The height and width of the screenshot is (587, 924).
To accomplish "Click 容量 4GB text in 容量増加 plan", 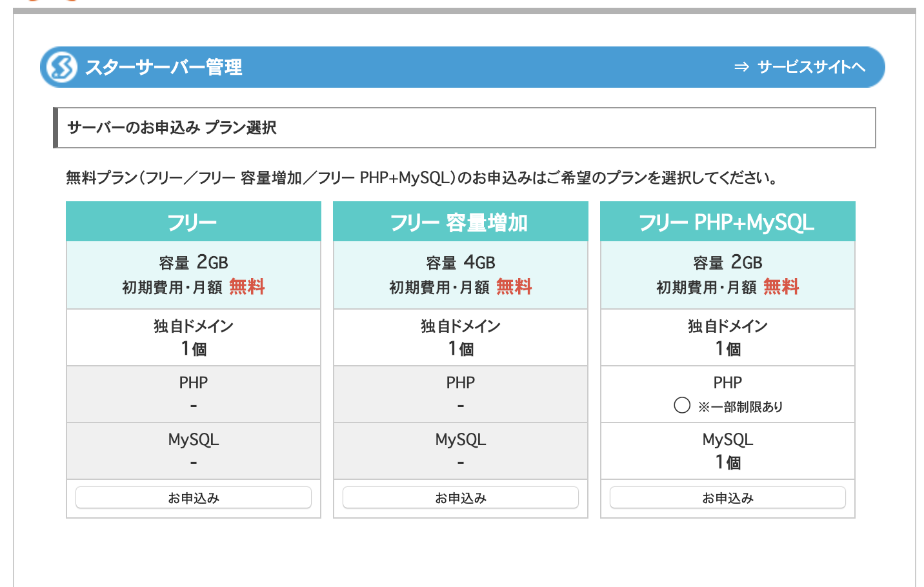I will pos(461,263).
